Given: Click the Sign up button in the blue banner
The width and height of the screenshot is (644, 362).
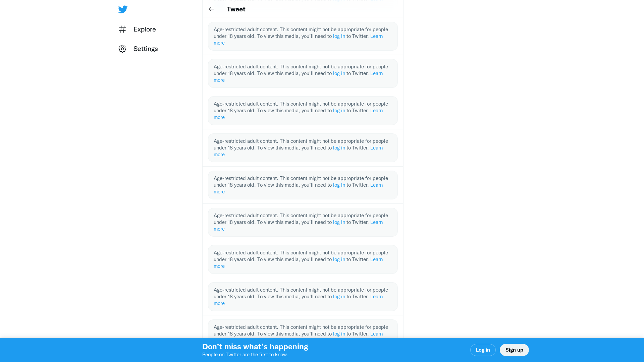Looking at the screenshot, I should point(514,350).
